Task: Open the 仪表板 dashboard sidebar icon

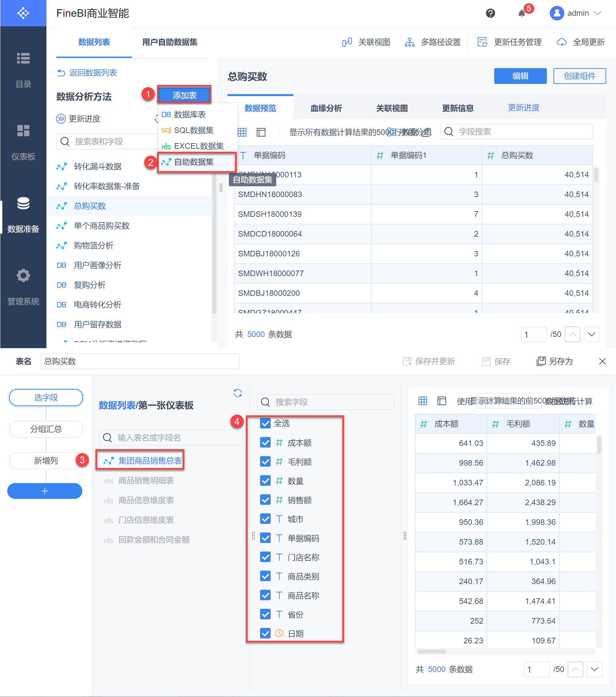Action: coord(23,131)
